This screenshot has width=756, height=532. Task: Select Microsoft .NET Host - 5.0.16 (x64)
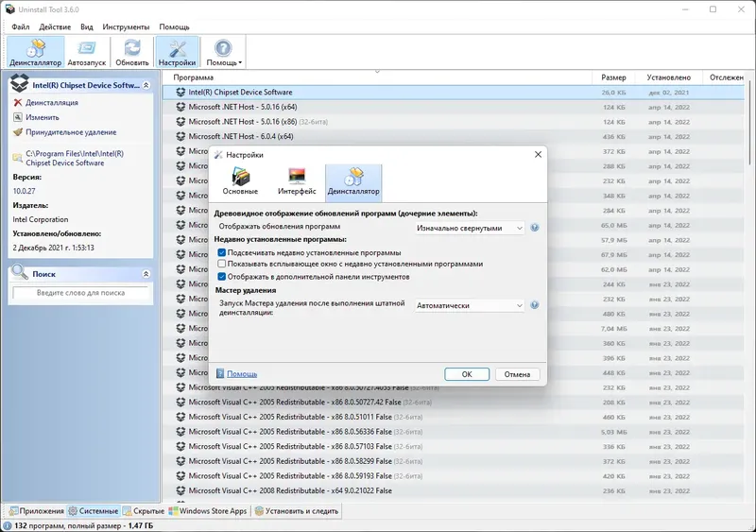tap(454, 107)
